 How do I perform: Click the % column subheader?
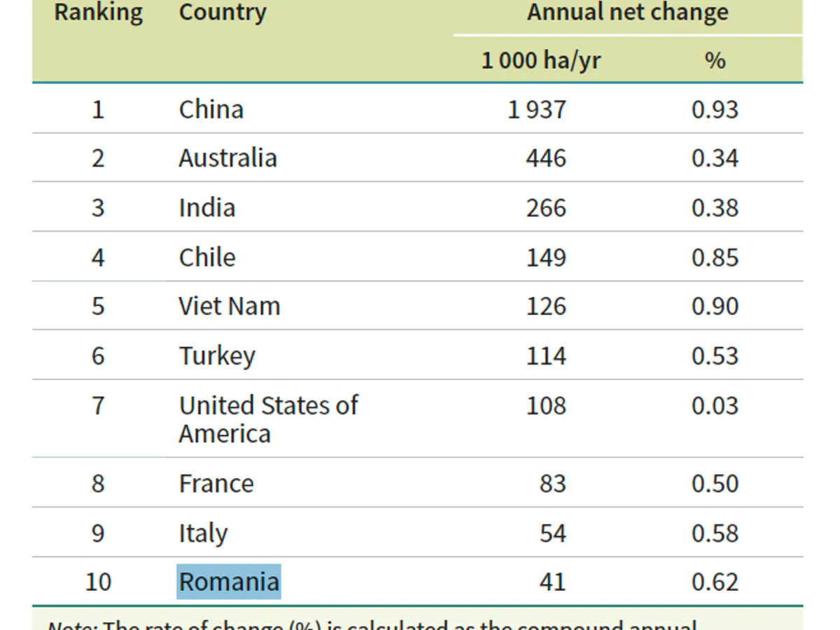[x=715, y=60]
